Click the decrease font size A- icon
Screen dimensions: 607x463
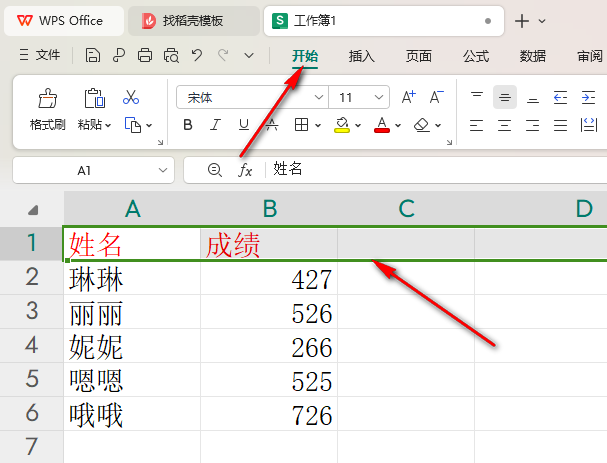tap(437, 97)
